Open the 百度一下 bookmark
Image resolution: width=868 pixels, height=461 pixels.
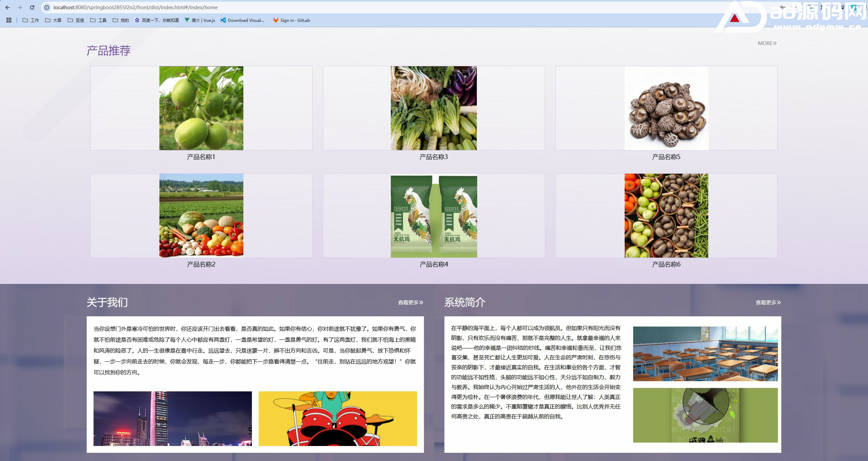[x=157, y=20]
